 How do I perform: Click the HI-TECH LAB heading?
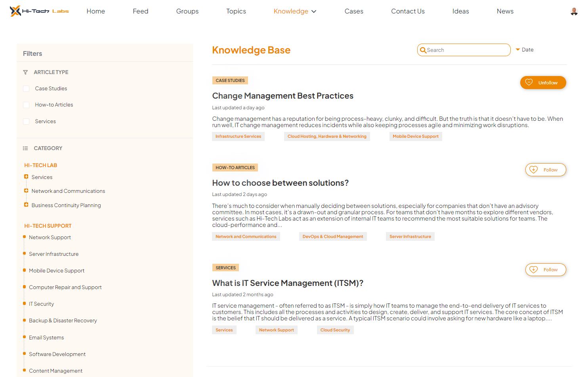tap(41, 165)
